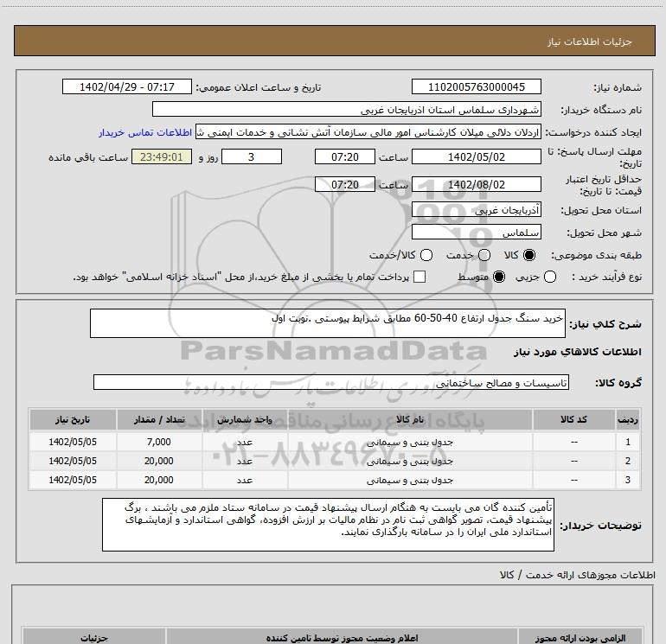The width and height of the screenshot is (666, 644).
Task: Click the تاریخ نیاز column header
Action: coord(73,419)
